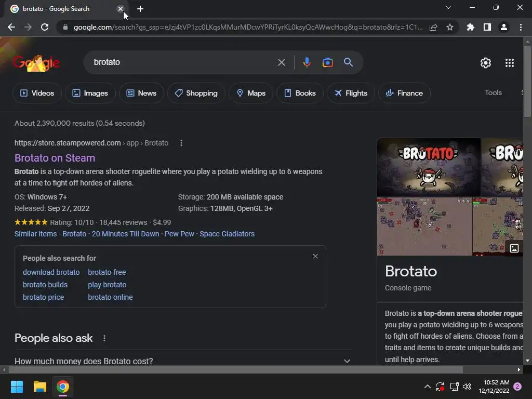Click the vertical page scrollbar
The image size is (532, 399).
tap(527, 82)
